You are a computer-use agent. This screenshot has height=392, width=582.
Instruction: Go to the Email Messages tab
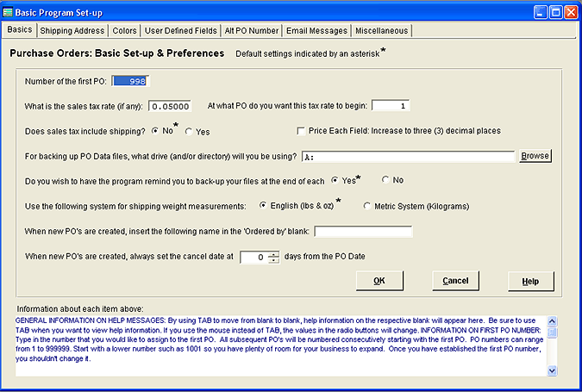point(316,30)
